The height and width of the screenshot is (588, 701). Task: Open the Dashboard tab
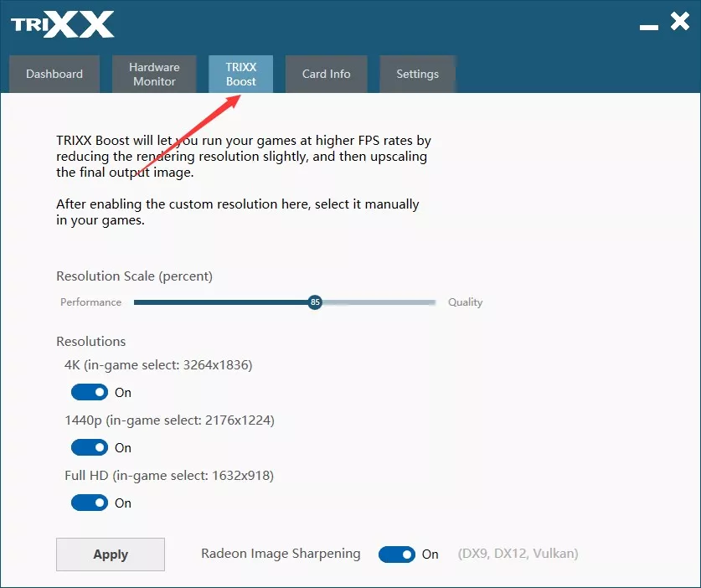tap(54, 74)
